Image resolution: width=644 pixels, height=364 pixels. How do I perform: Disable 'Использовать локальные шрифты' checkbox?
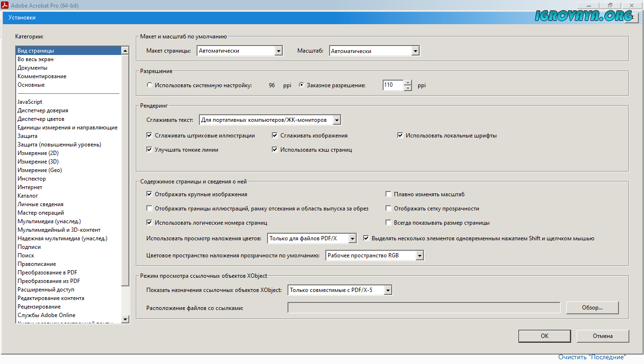[x=401, y=136]
